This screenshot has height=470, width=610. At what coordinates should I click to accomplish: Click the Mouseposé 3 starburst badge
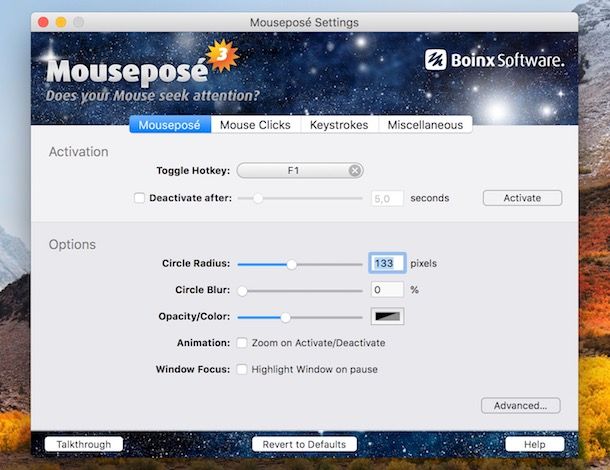[222, 55]
